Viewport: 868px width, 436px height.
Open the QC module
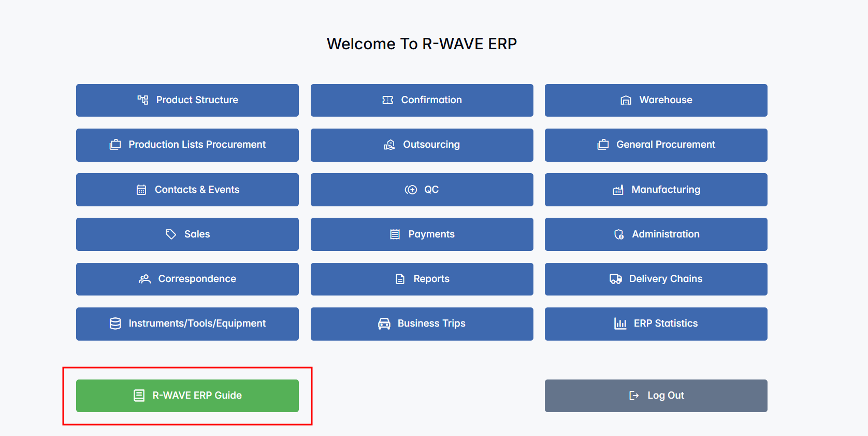tap(422, 190)
